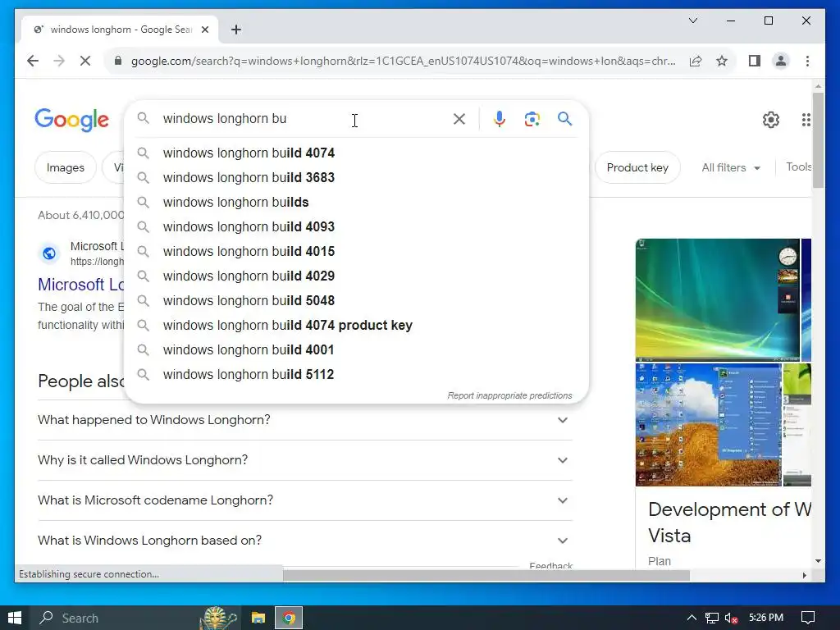Search by image with Google Lens
The width and height of the screenshot is (840, 630).
pyautogui.click(x=532, y=118)
